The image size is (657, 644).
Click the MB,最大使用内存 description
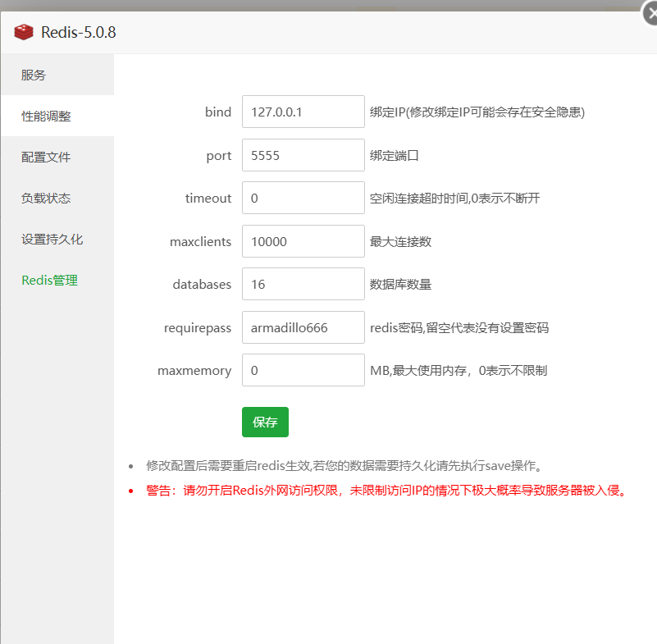pos(459,370)
